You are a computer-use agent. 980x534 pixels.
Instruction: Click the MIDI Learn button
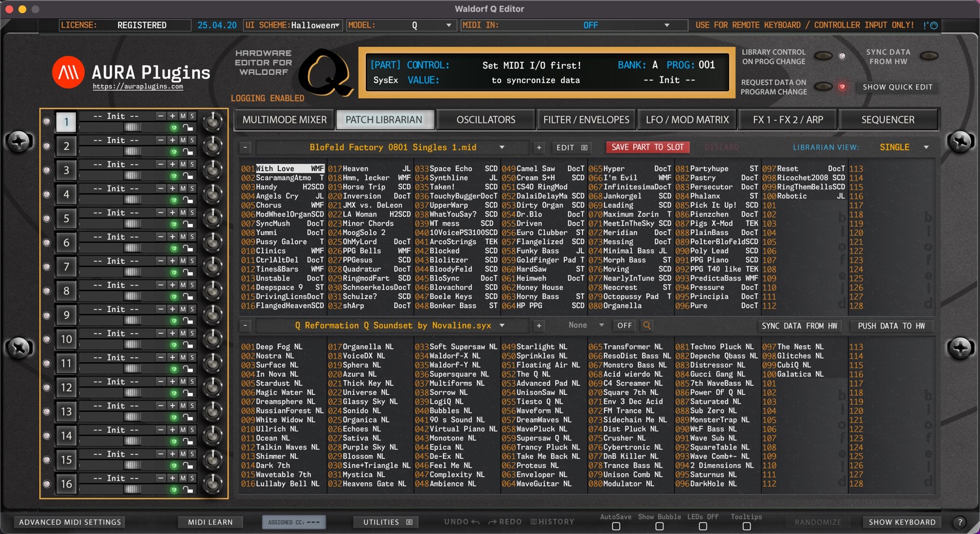coord(210,522)
